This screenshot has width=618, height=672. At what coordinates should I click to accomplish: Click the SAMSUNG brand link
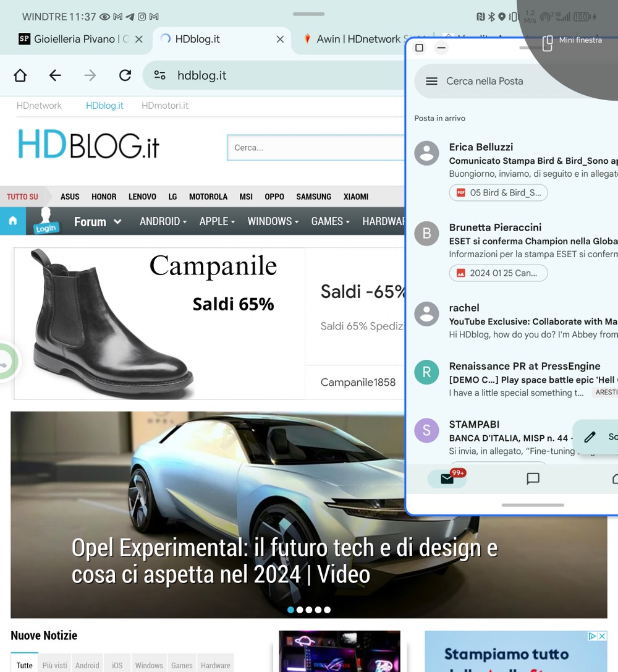click(x=314, y=197)
